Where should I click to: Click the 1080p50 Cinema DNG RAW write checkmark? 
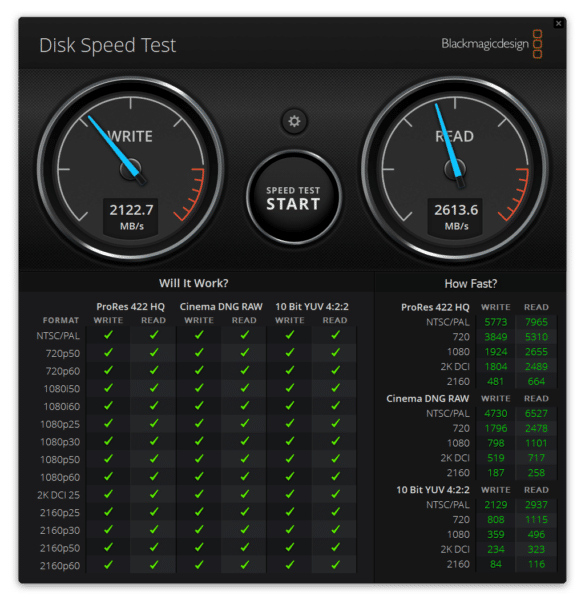[199, 459]
